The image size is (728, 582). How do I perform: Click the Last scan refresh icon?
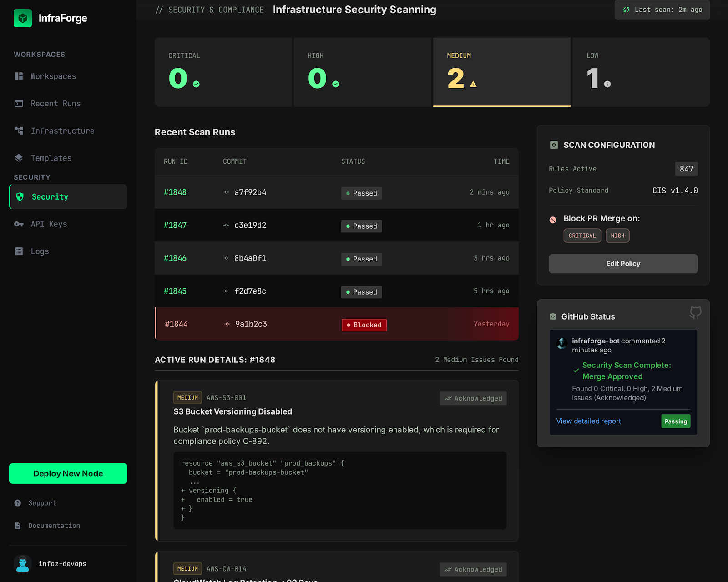click(626, 10)
